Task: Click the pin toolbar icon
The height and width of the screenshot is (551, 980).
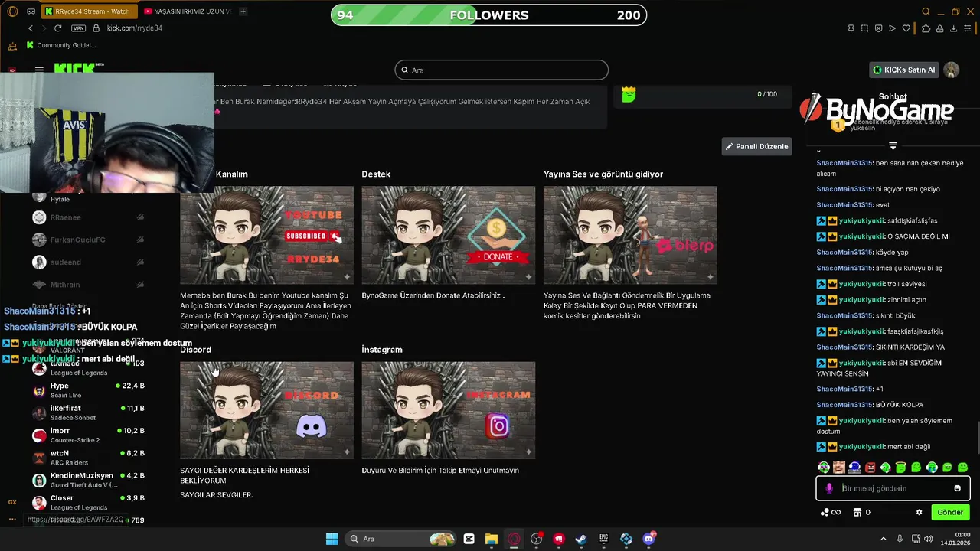Action: tap(851, 28)
